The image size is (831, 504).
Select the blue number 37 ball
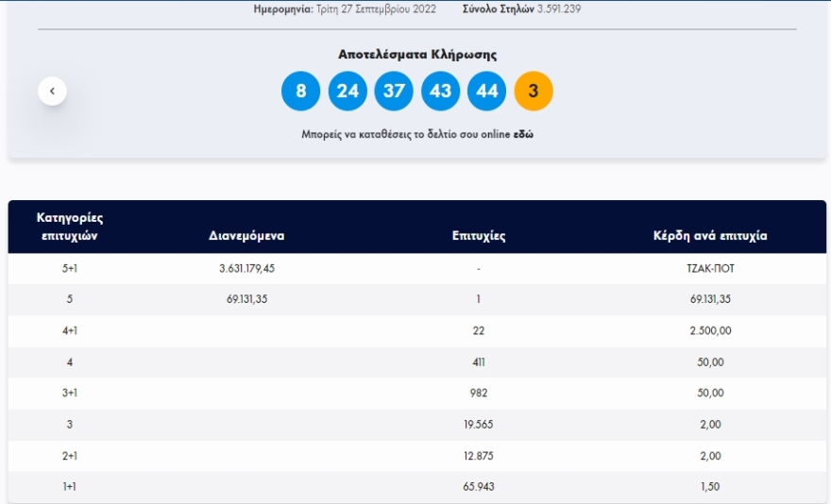tap(394, 91)
